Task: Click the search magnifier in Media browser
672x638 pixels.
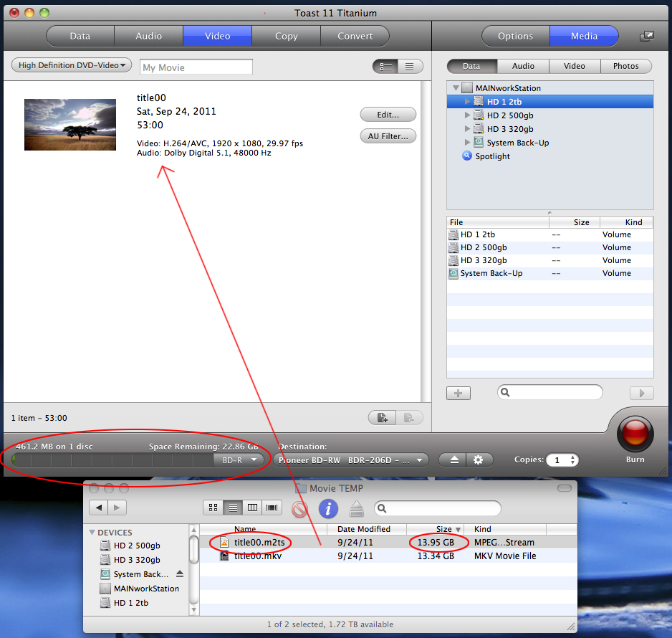Action: pyautogui.click(x=505, y=392)
